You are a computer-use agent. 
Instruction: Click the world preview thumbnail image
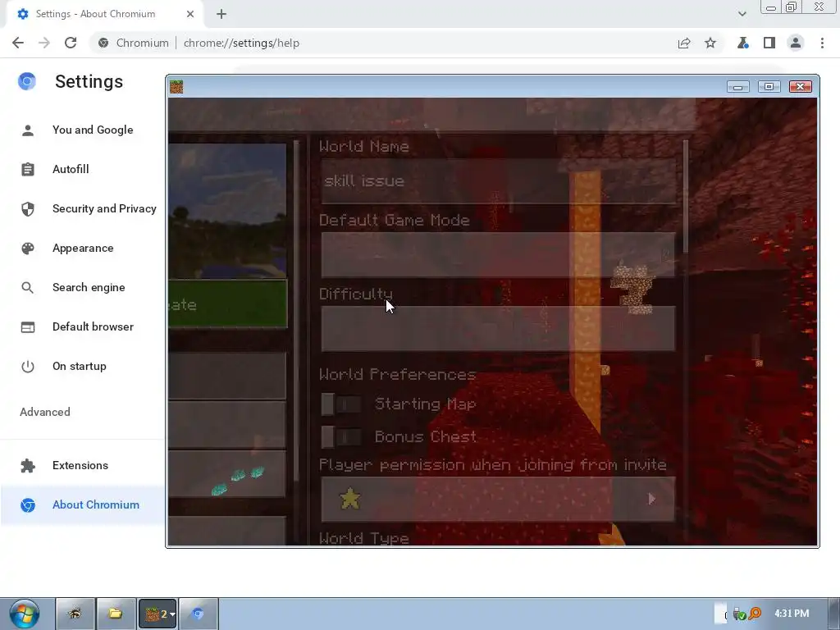point(228,211)
